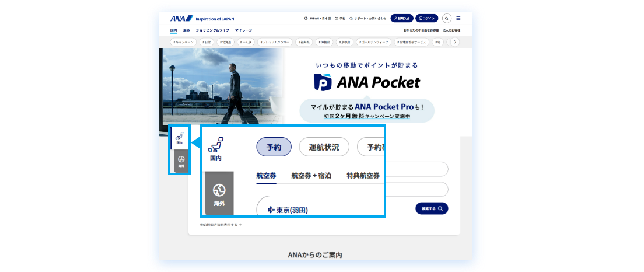This screenshot has height=272, width=644.
Task: Click the airplane icon beside 東京(羽田)
Action: click(x=271, y=210)
